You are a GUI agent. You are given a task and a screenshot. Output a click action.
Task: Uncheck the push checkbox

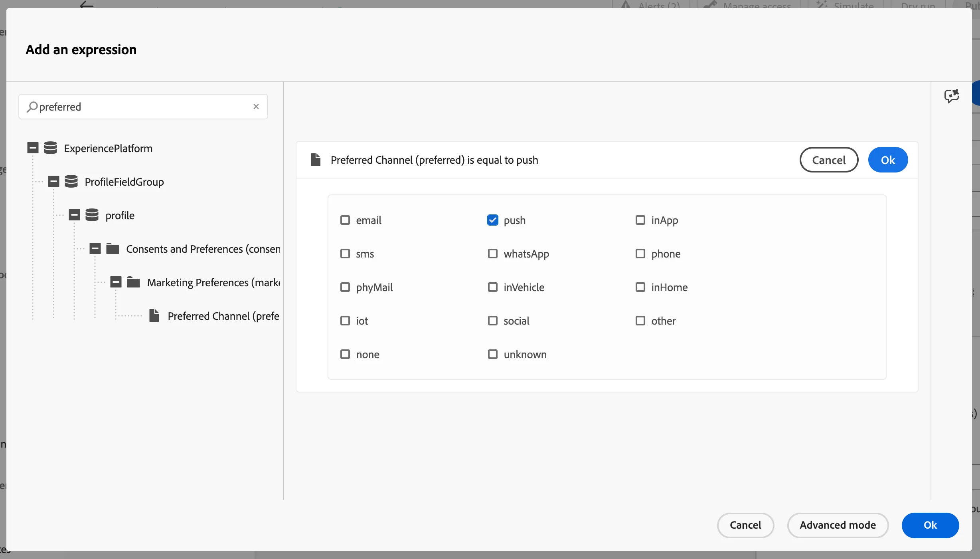click(x=493, y=220)
